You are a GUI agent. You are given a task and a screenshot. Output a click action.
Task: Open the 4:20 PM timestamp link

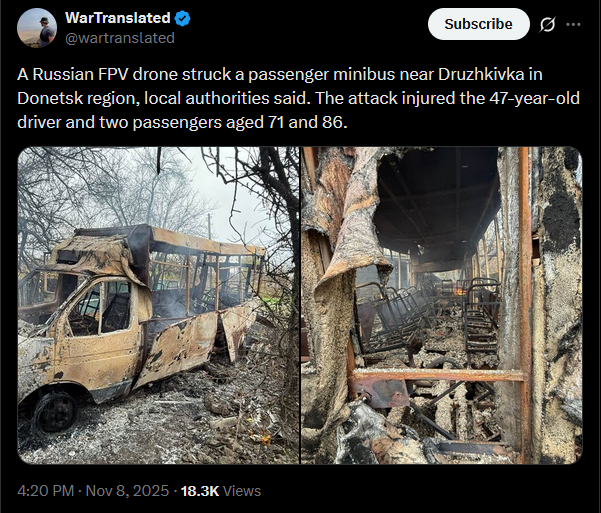click(x=46, y=491)
